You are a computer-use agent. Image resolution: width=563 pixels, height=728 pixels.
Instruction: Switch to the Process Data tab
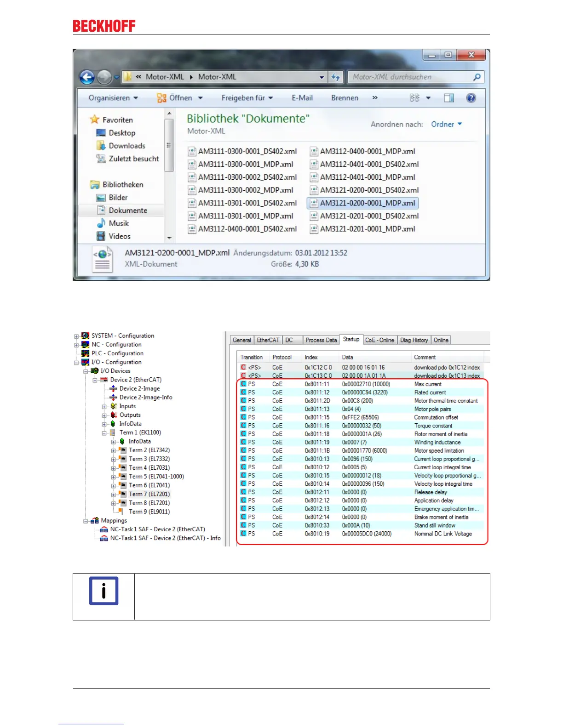pos(321,340)
